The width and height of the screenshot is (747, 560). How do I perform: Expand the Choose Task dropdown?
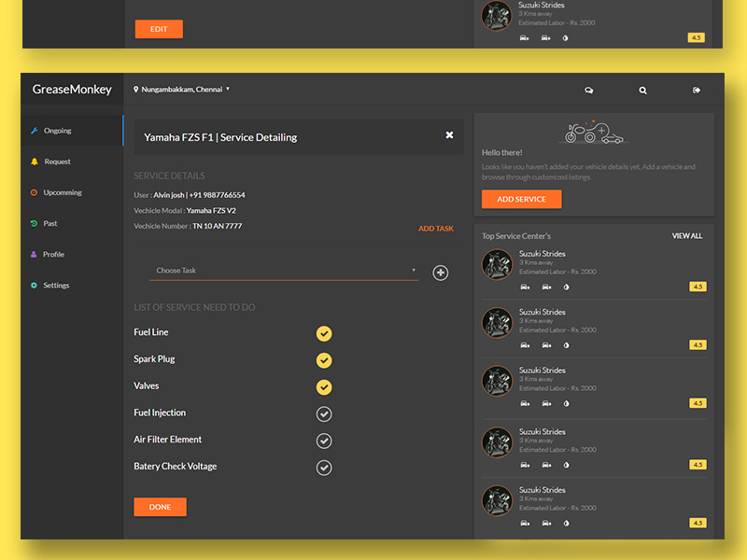click(x=284, y=271)
